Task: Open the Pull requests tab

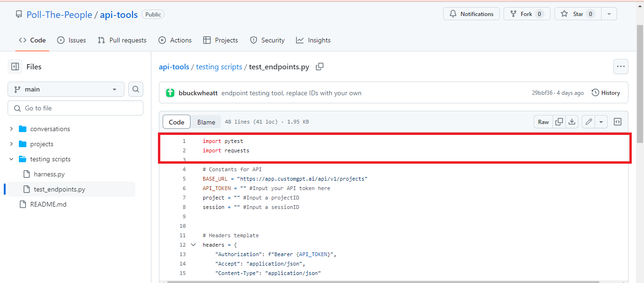Action: tap(122, 40)
